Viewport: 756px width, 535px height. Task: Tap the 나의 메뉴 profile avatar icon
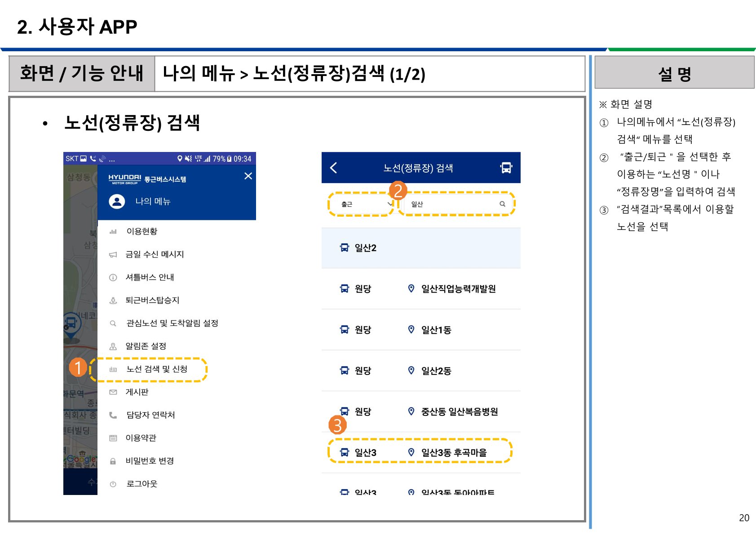coord(117,201)
